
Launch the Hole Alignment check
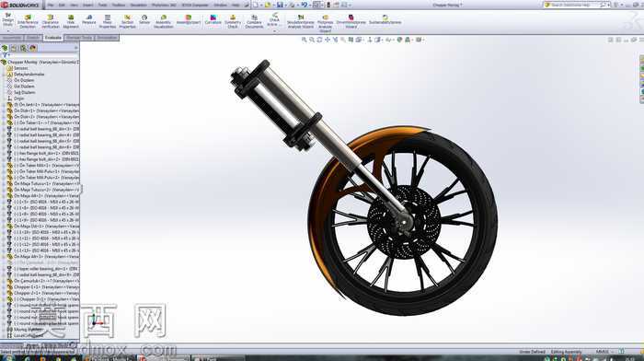pos(71,21)
